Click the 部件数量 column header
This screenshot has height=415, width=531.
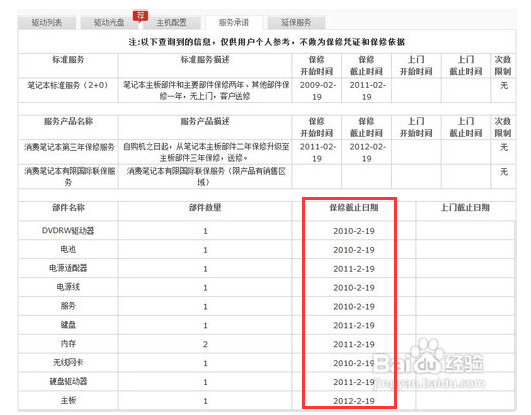click(x=205, y=208)
